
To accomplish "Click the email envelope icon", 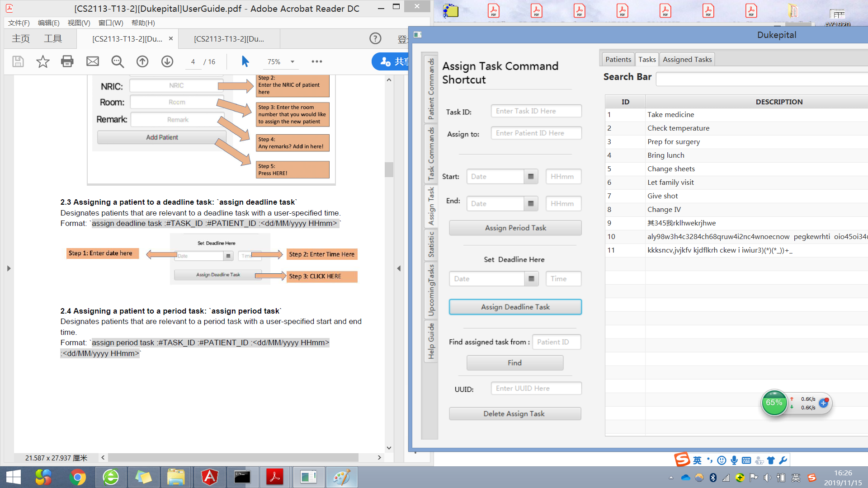I will pos(93,61).
